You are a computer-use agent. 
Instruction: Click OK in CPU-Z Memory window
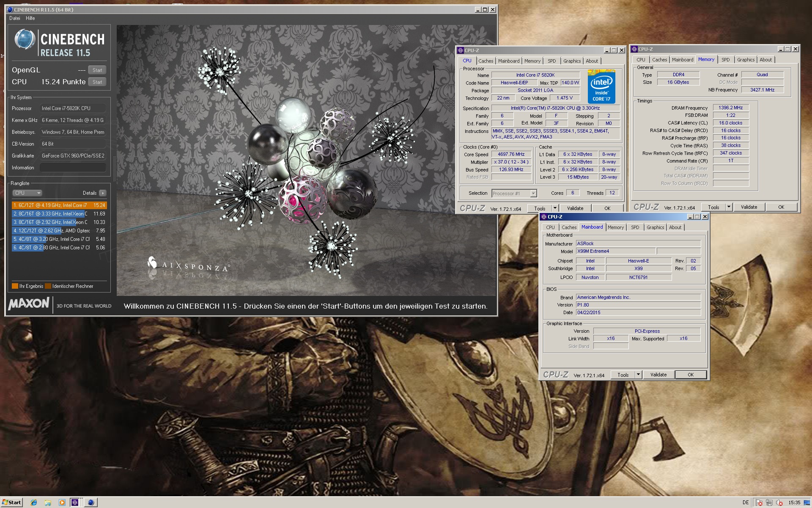(x=781, y=207)
